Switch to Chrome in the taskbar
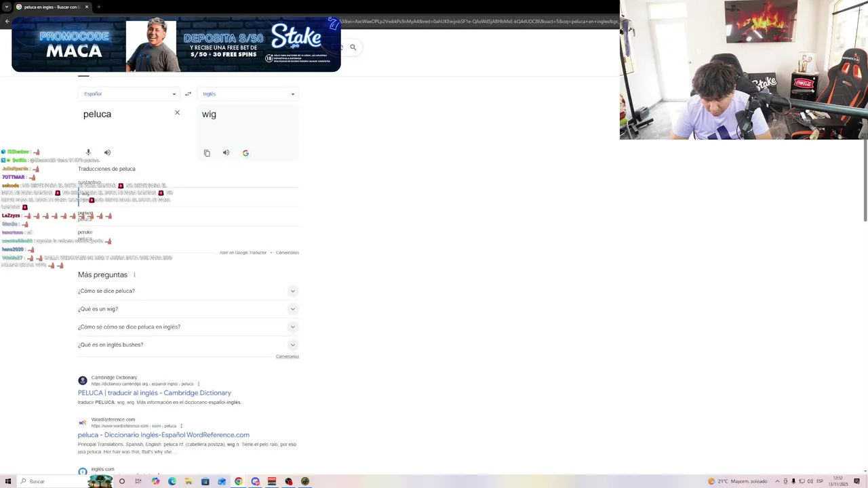Image resolution: width=868 pixels, height=488 pixels. click(239, 481)
